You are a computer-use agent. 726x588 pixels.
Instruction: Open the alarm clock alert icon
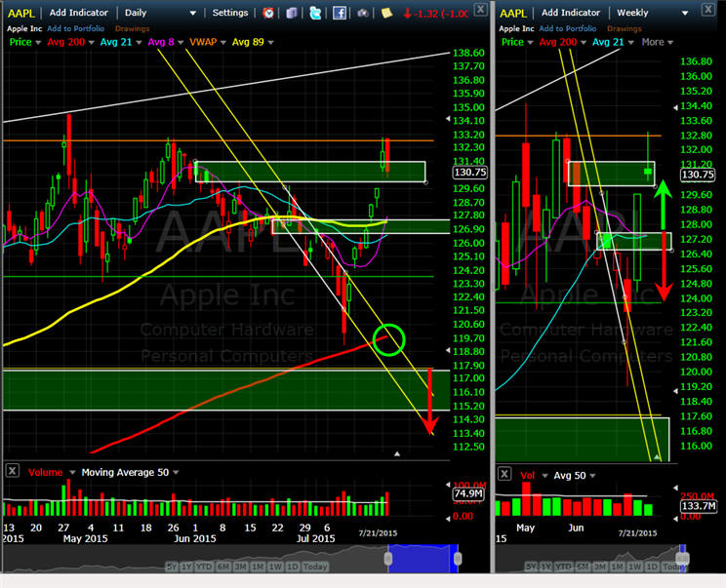pos(268,13)
